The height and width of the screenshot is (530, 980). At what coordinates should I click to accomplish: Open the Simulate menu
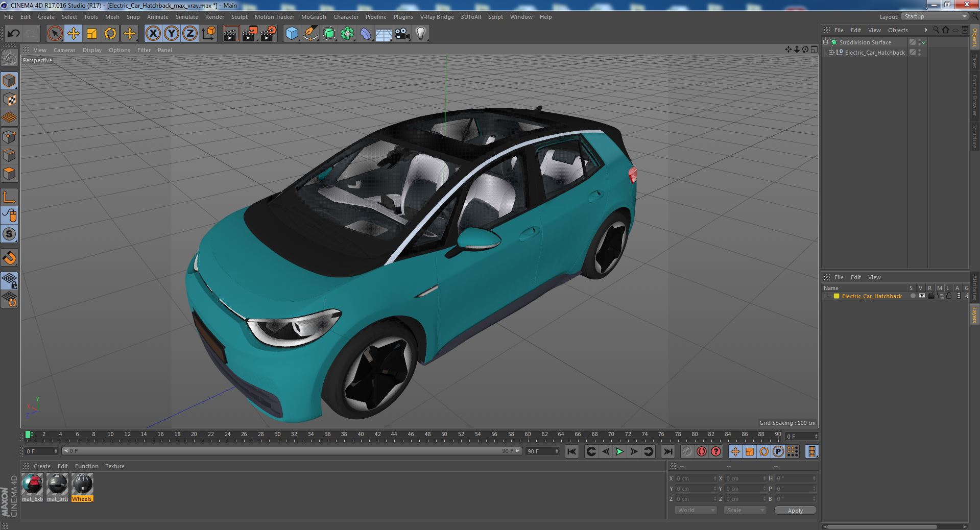coord(187,17)
